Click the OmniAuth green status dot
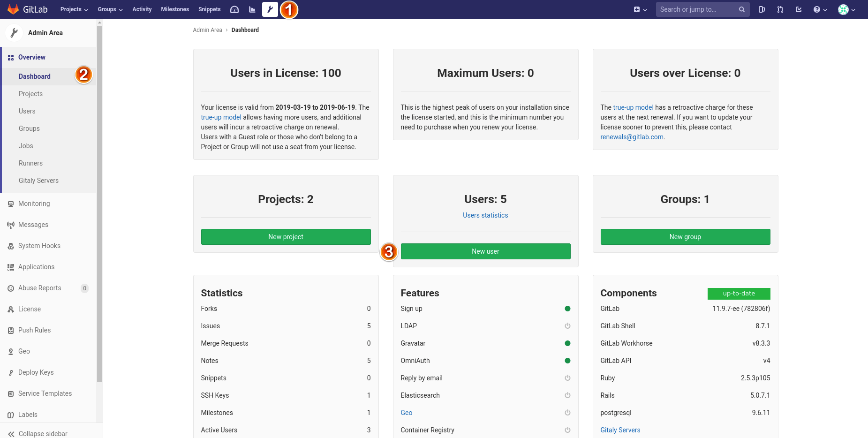This screenshot has height=438, width=868. point(567,361)
